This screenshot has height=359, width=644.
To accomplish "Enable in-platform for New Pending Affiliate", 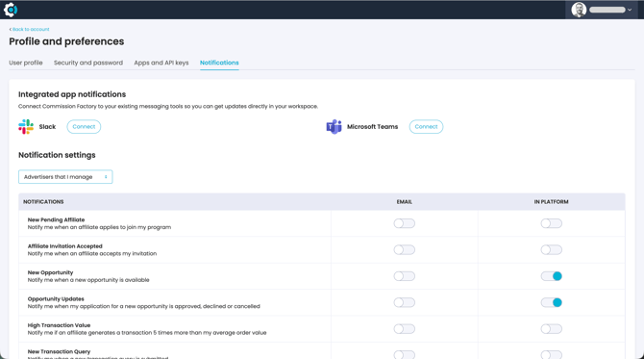I will tap(551, 223).
